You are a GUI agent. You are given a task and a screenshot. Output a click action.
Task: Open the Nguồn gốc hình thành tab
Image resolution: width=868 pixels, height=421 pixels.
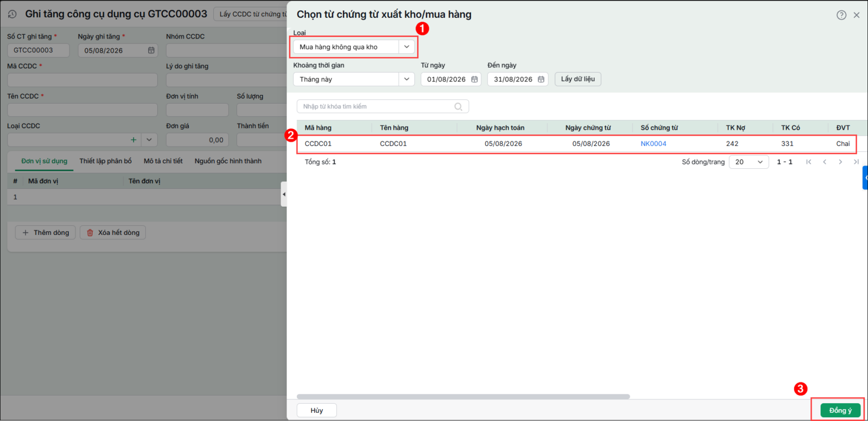[228, 161]
